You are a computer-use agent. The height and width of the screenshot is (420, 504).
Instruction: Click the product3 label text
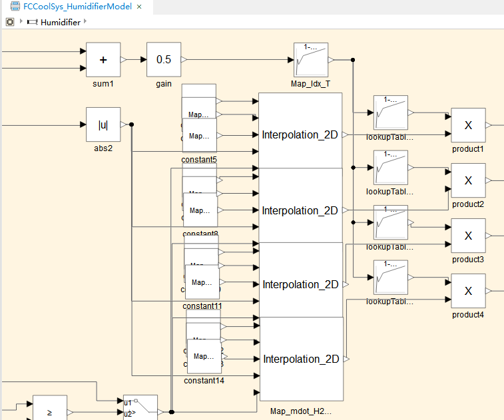[x=467, y=260]
